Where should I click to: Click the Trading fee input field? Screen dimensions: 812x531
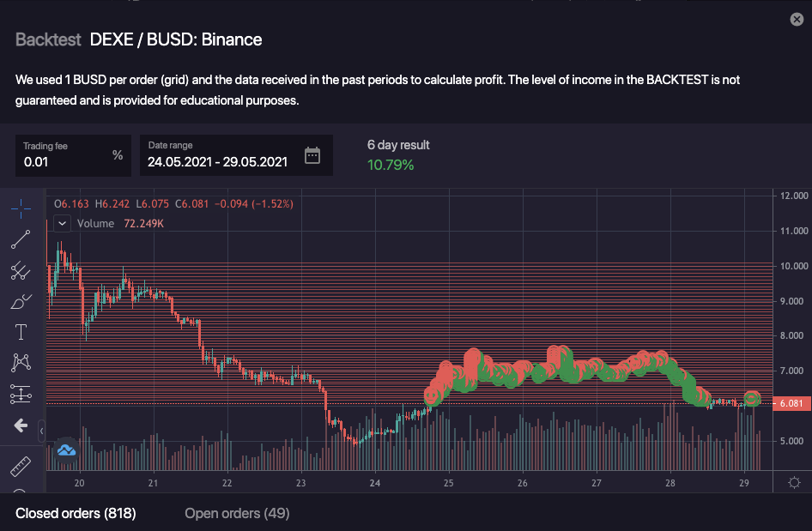click(64, 161)
